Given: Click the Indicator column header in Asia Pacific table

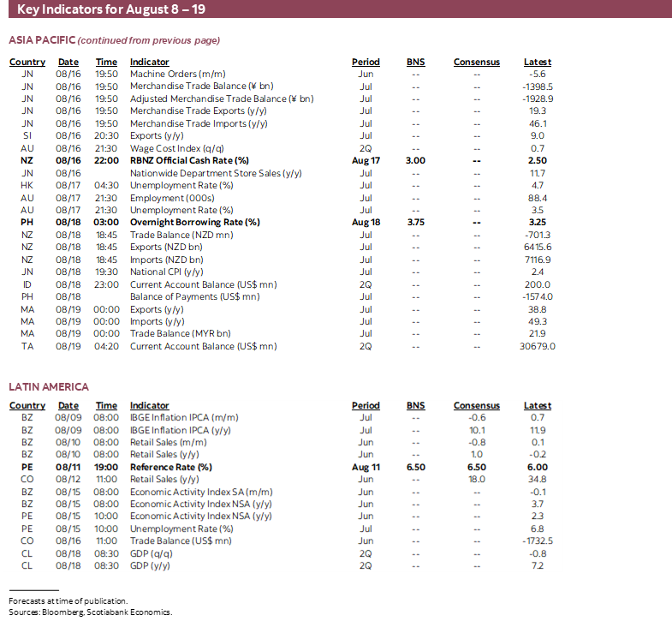Looking at the screenshot, I should point(150,63).
